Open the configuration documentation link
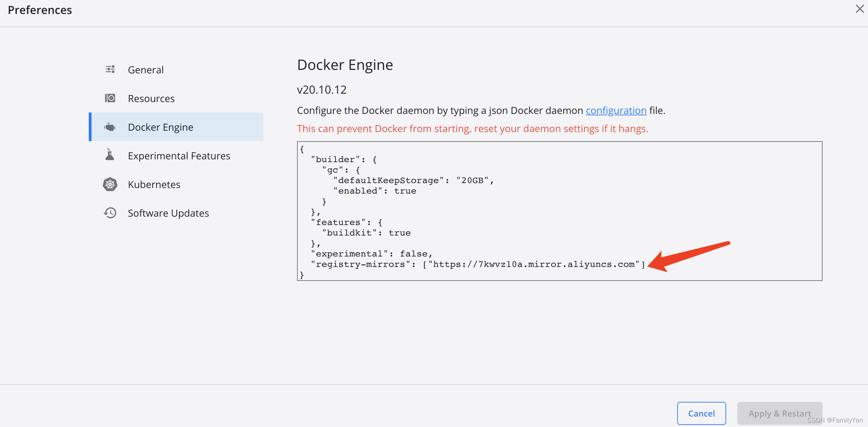 coord(616,110)
